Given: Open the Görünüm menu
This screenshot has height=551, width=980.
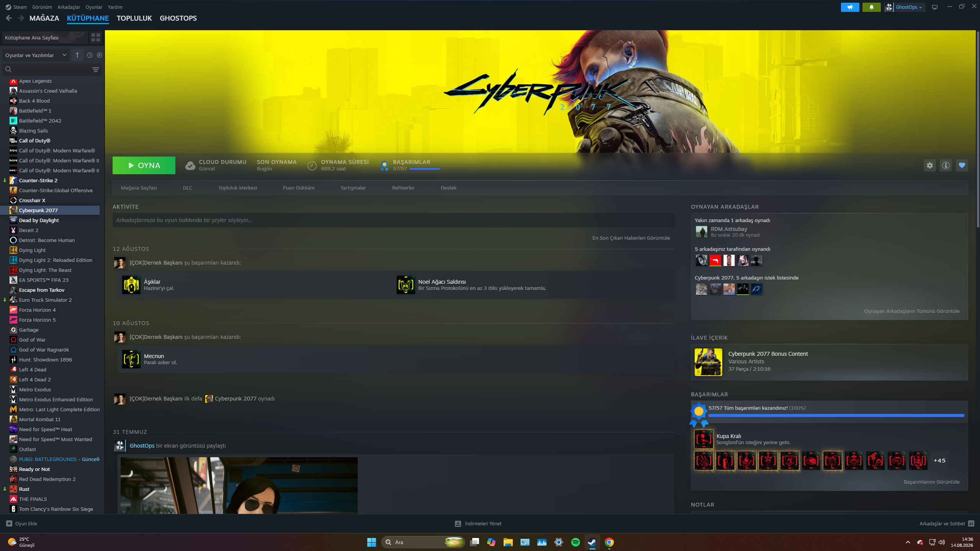Looking at the screenshot, I should (42, 7).
